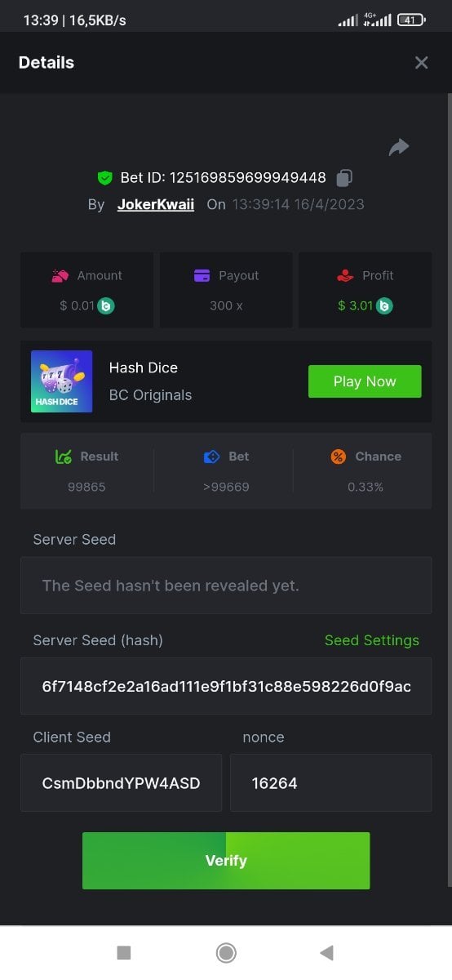Click the green verified shield icon

pos(104,177)
